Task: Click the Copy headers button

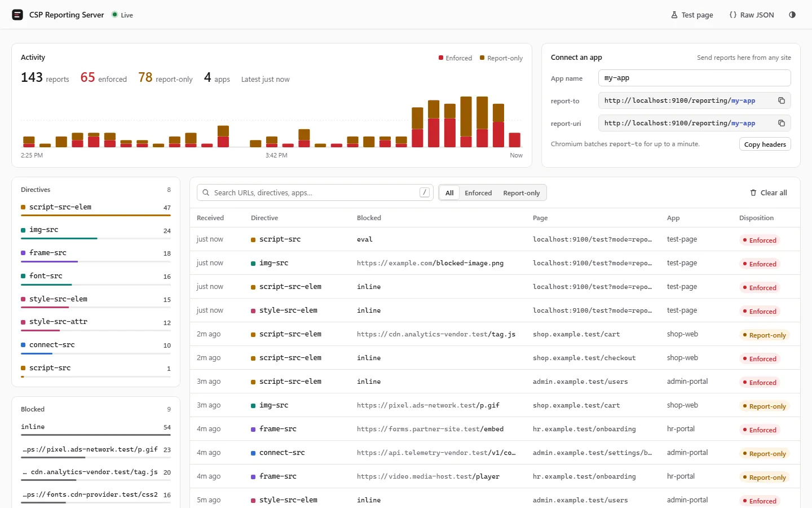Action: [x=765, y=144]
